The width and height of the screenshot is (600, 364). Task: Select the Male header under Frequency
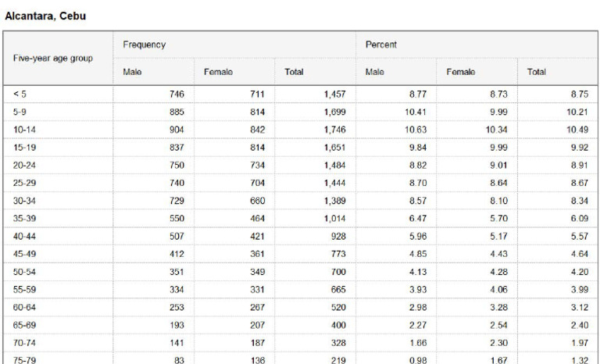(x=132, y=72)
